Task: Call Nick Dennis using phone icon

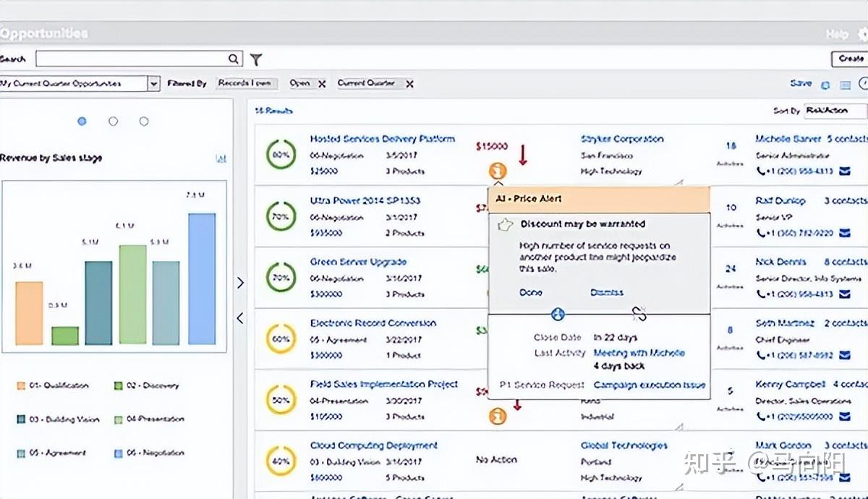Action: point(761,294)
